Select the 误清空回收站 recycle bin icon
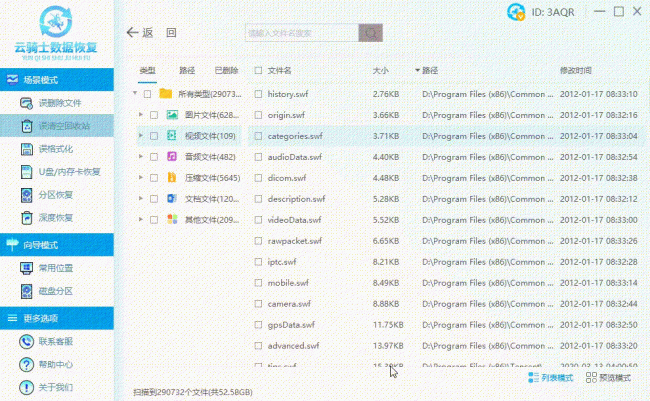 27,126
